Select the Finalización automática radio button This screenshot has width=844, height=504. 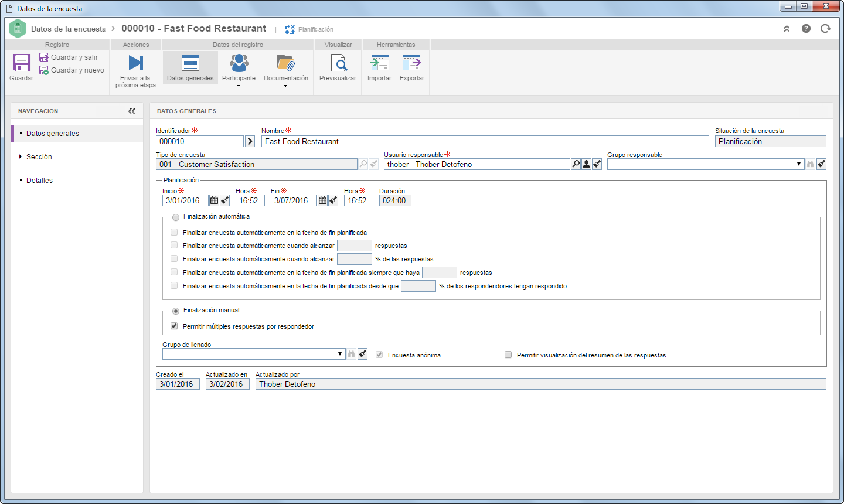[x=176, y=217]
